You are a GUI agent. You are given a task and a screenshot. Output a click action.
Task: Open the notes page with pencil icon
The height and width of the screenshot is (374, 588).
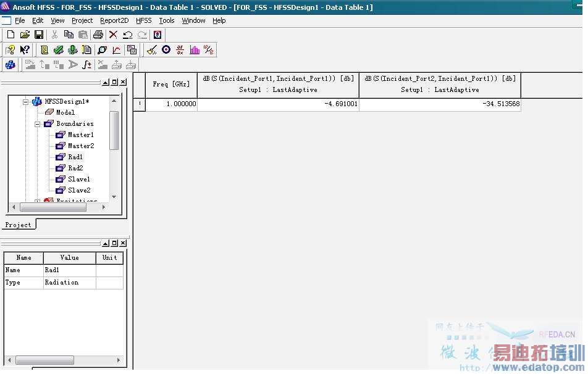86,50
